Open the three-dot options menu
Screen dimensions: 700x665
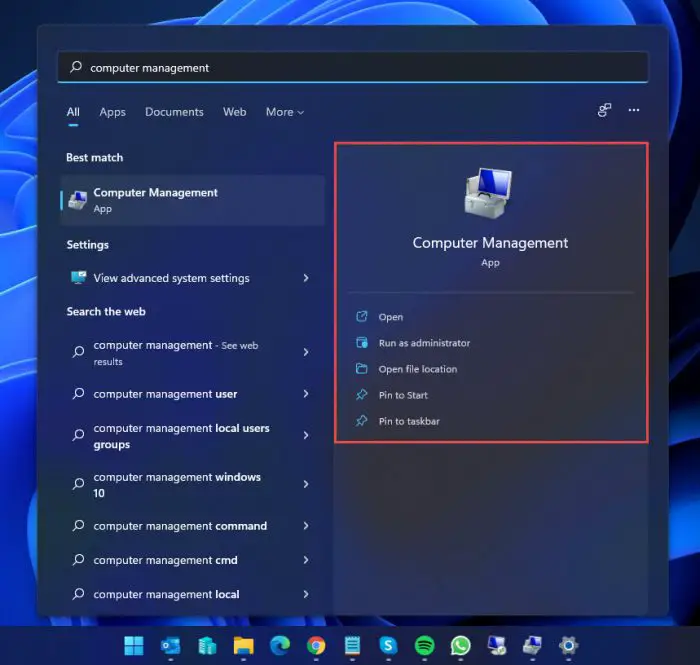click(x=634, y=110)
